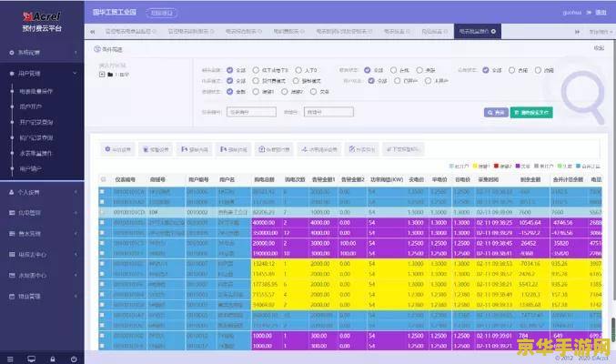Click the 水表中心 icon in the sidebar

12,276
